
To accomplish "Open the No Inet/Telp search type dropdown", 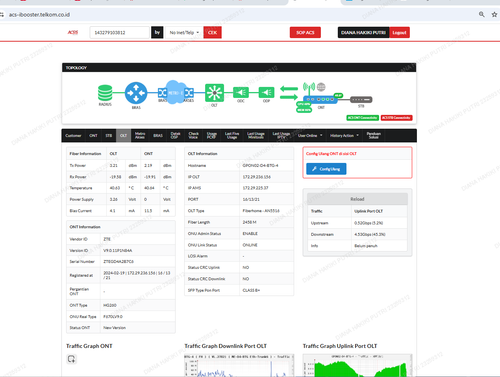I will (184, 33).
